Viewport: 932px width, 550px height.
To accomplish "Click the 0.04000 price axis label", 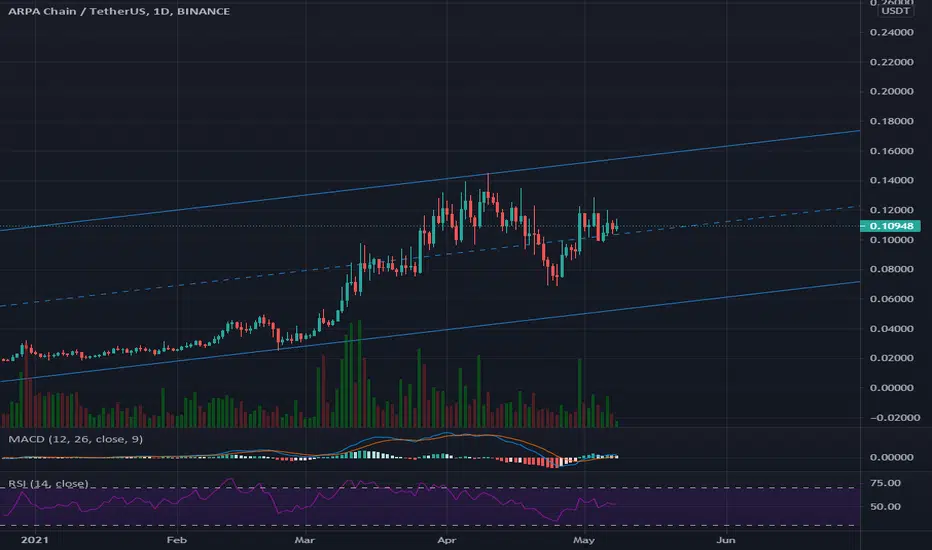I will (892, 328).
